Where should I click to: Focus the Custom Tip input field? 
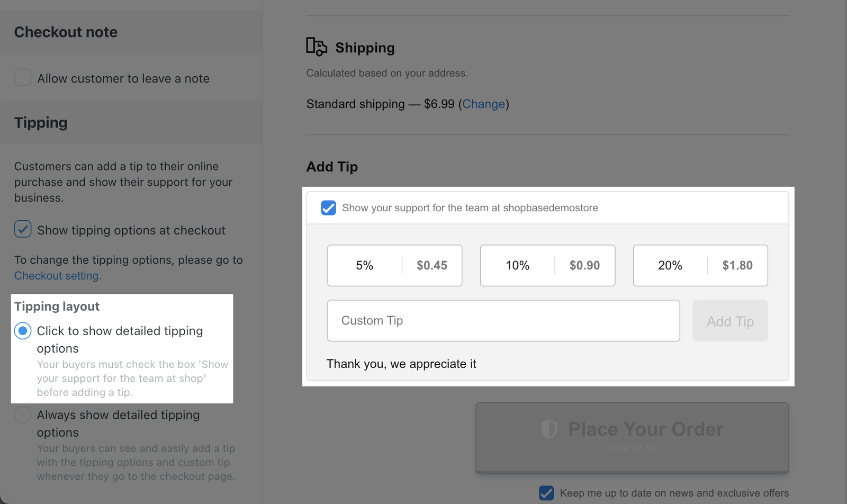tap(503, 321)
